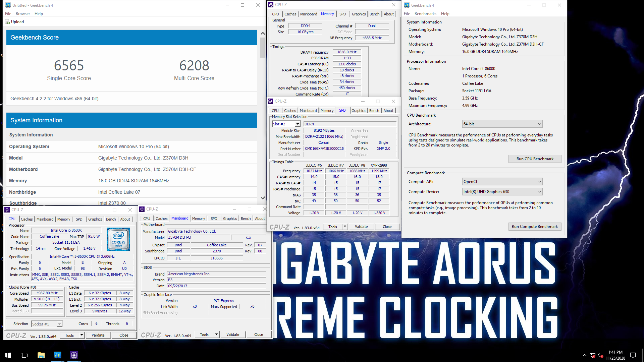Open the Compute API OpenCL dropdown
This screenshot has height=362, width=644.
point(502,182)
